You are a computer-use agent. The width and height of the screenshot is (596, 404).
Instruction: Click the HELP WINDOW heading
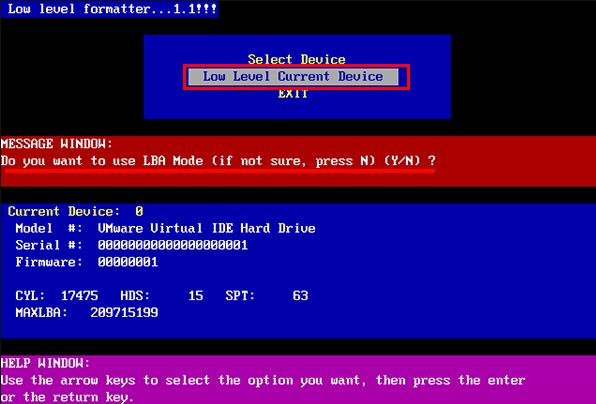tap(45, 363)
